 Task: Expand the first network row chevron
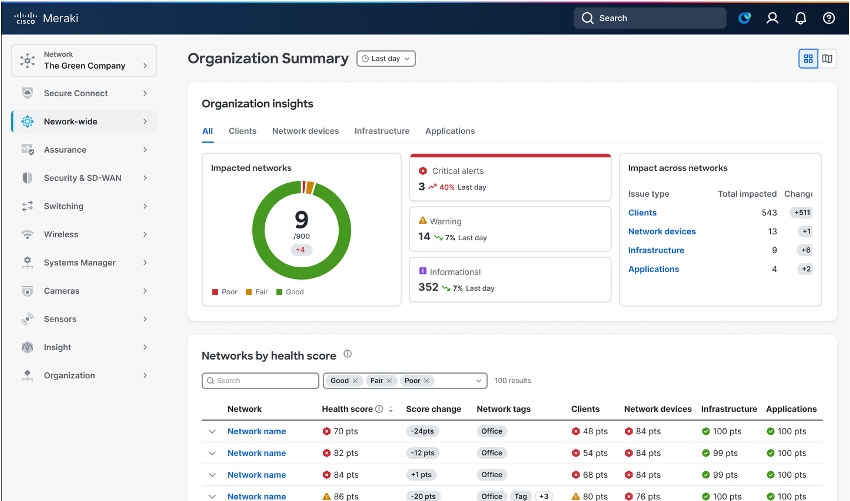pyautogui.click(x=212, y=432)
